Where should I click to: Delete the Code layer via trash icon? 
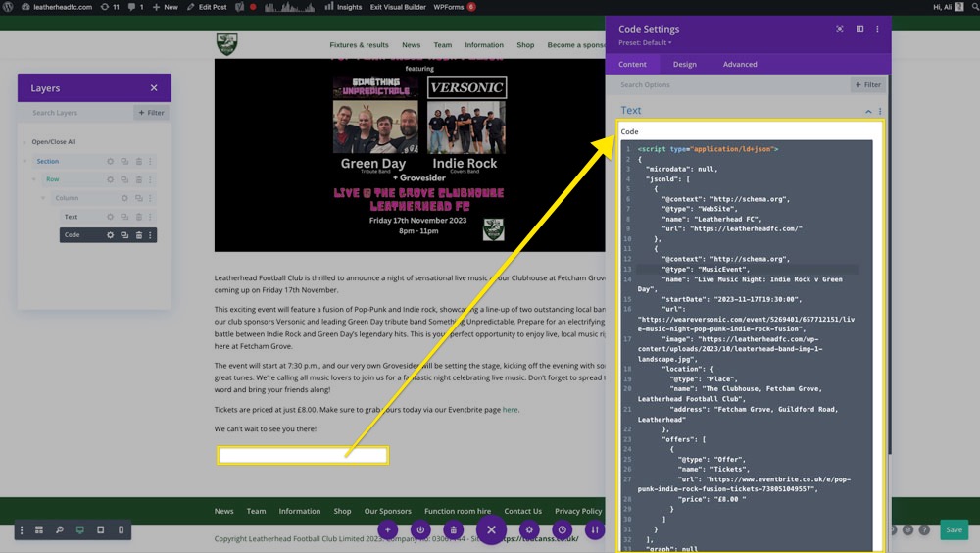[x=139, y=235]
